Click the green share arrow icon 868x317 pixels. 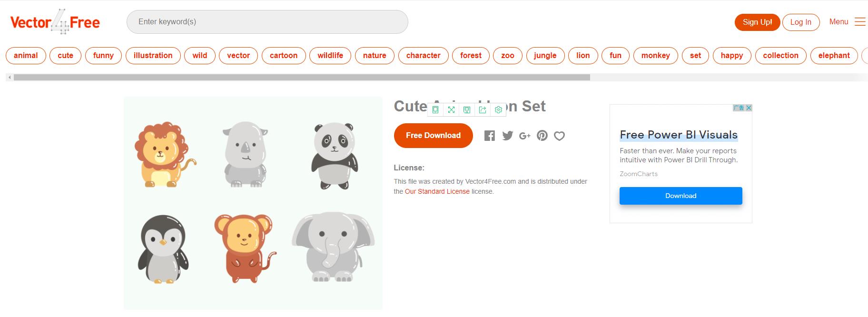tap(483, 110)
